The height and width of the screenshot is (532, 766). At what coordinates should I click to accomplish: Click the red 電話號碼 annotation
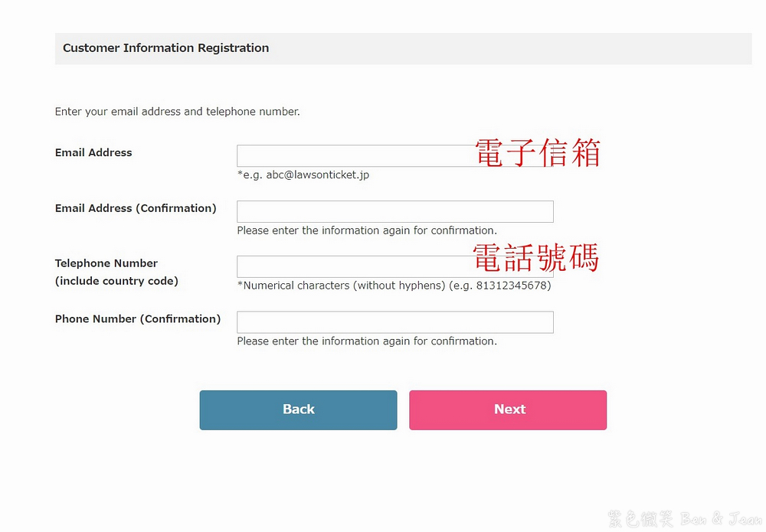pyautogui.click(x=535, y=258)
